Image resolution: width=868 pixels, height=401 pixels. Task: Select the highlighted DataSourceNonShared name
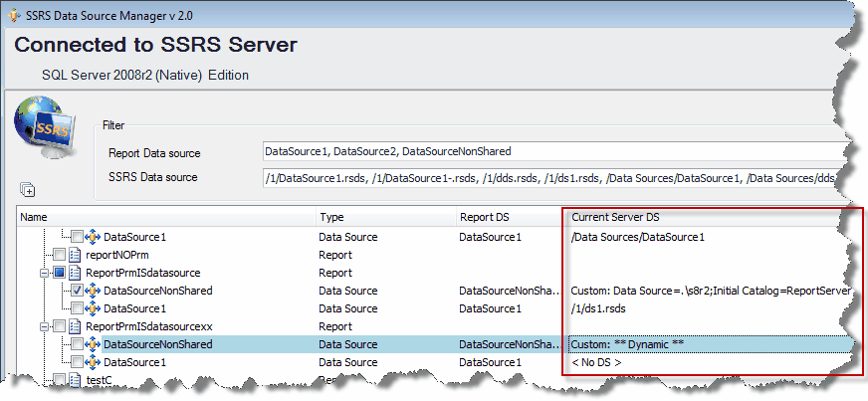(x=157, y=344)
